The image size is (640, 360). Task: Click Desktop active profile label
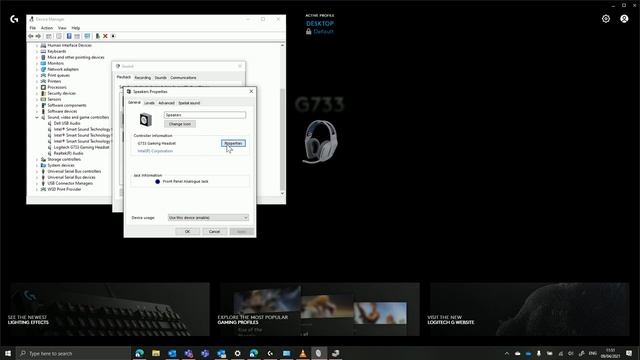(320, 24)
